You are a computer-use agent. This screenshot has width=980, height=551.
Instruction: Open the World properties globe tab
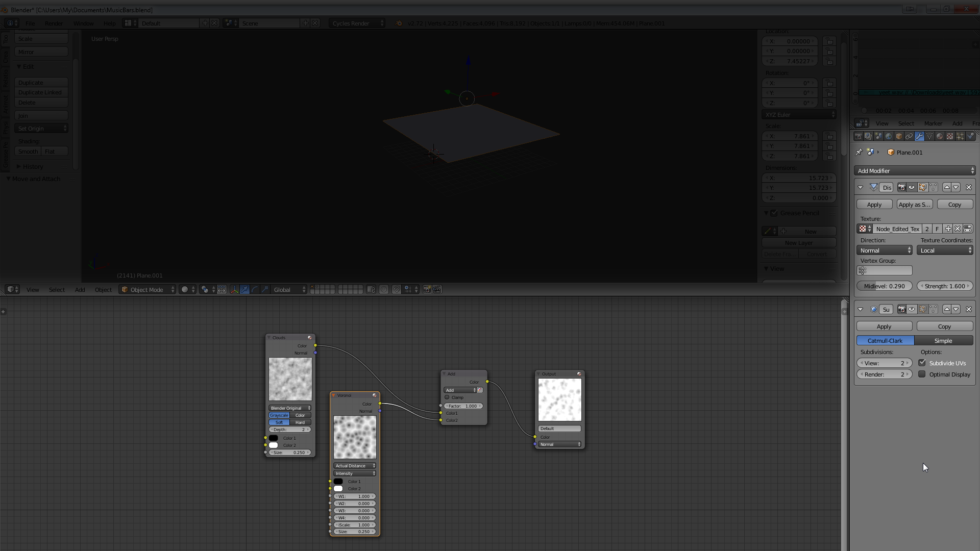click(889, 136)
